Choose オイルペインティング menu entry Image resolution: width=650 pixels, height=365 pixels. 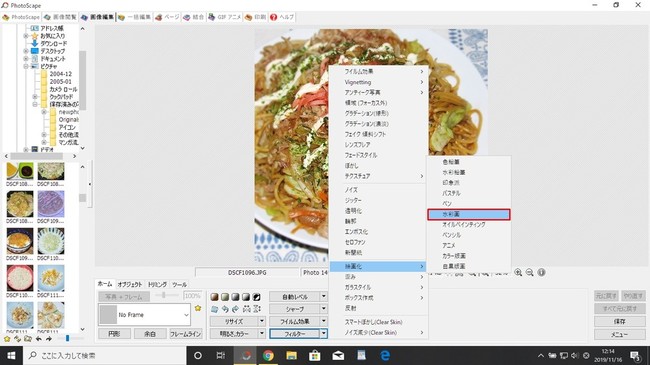click(x=468, y=225)
